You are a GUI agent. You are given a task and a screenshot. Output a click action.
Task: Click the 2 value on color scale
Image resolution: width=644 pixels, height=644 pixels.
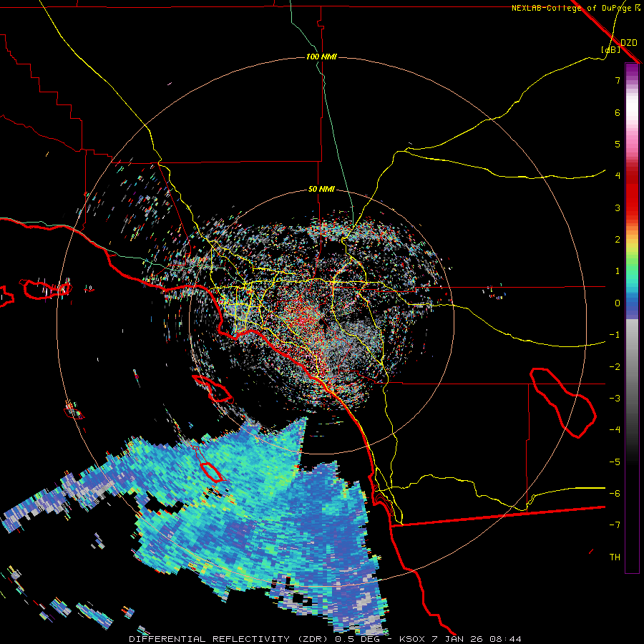(x=618, y=240)
